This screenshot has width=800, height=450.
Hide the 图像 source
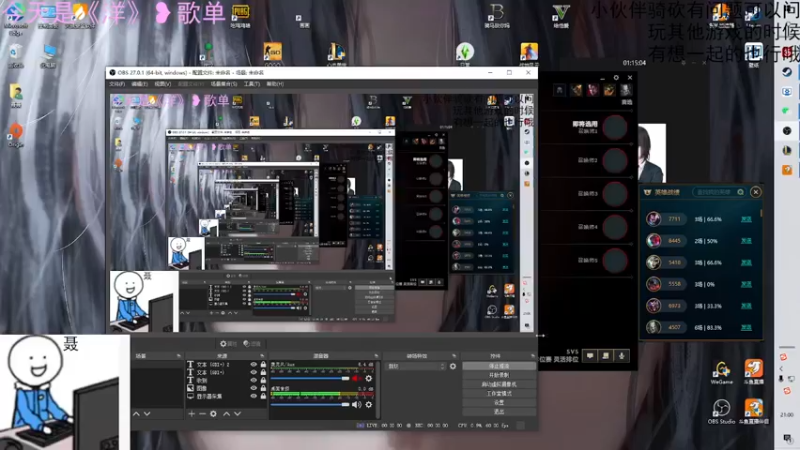(x=254, y=388)
